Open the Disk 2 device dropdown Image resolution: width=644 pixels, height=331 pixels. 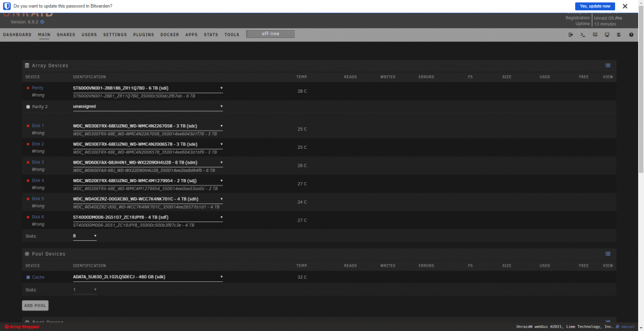pos(148,144)
